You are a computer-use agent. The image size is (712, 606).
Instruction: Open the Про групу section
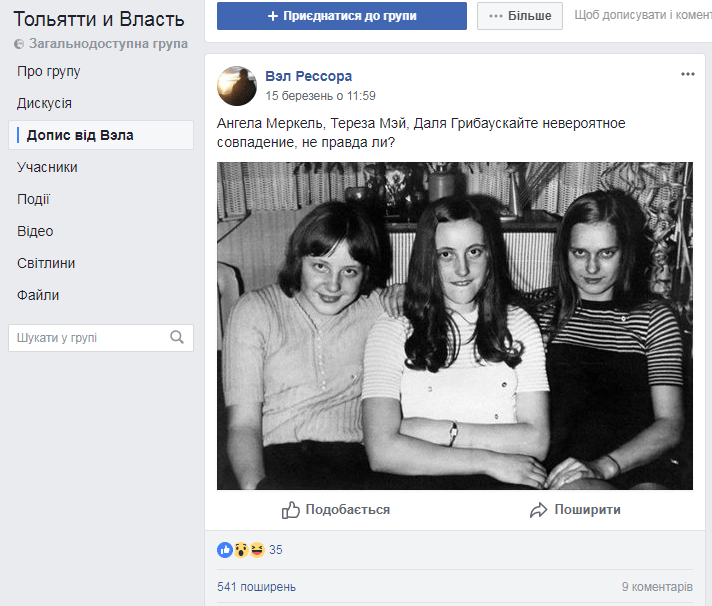(x=49, y=71)
